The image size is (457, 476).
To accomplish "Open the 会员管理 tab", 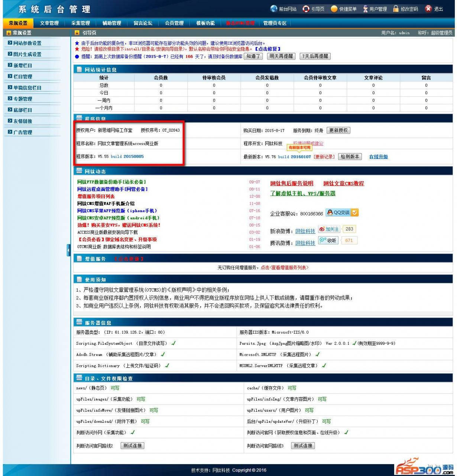I will tap(174, 23).
